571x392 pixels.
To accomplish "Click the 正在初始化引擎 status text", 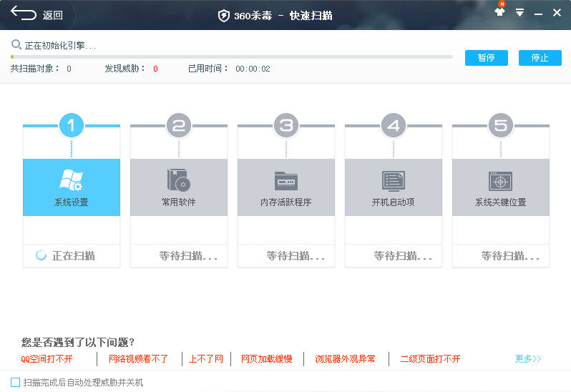I will click(x=60, y=46).
